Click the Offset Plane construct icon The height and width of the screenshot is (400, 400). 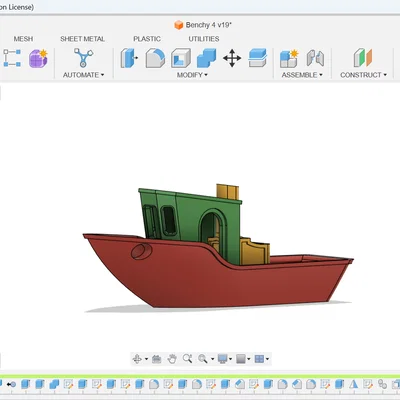click(363, 58)
